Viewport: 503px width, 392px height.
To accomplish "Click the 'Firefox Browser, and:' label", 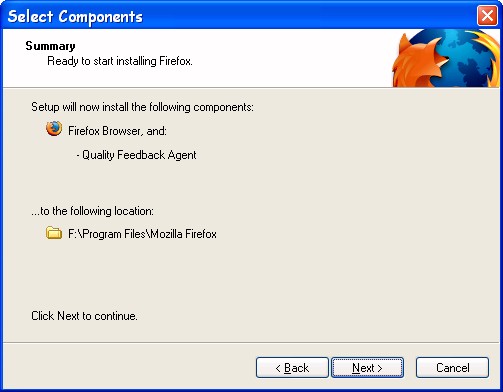I will tap(117, 131).
